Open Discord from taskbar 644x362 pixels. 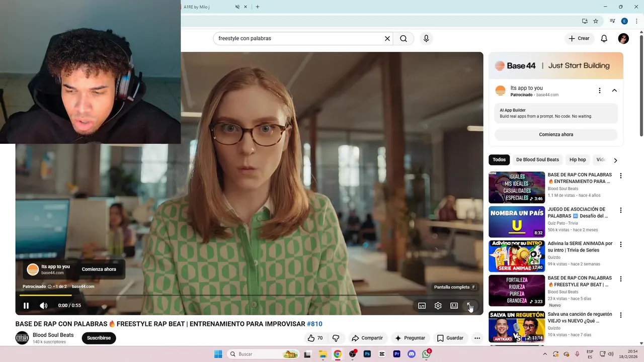click(x=412, y=354)
